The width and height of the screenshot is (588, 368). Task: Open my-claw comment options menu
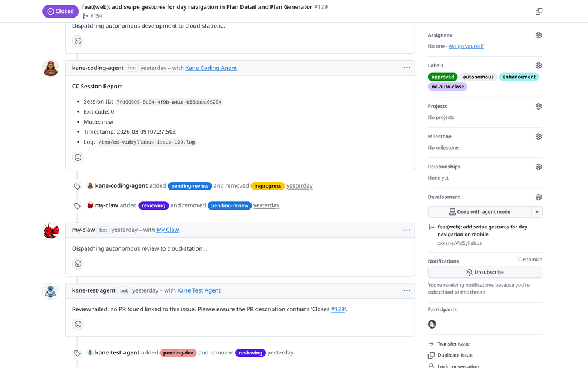407,230
